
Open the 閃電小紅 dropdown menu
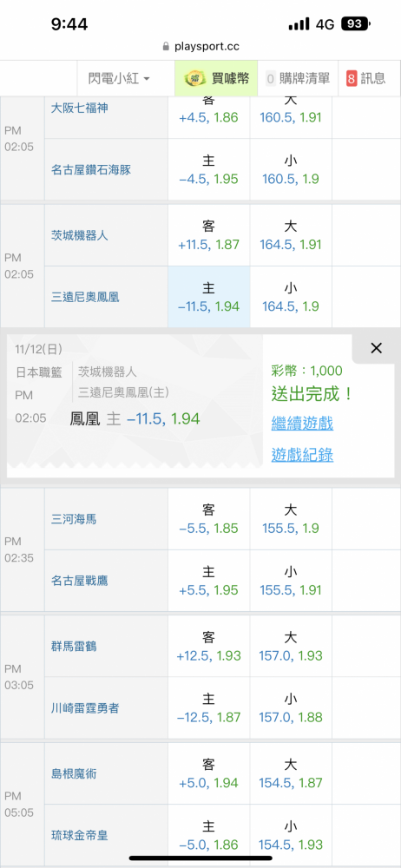point(119,79)
